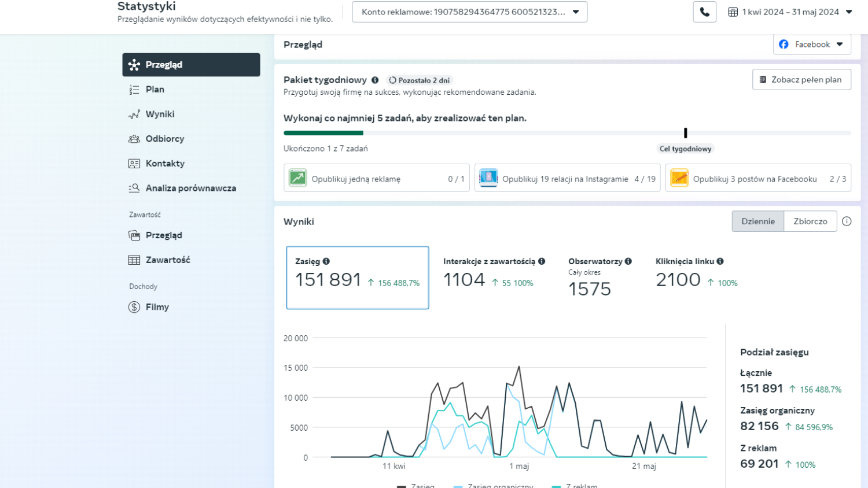Viewport: 868px width, 488px height.
Task: Click circled info icon right of Zbiorczo
Action: (847, 221)
